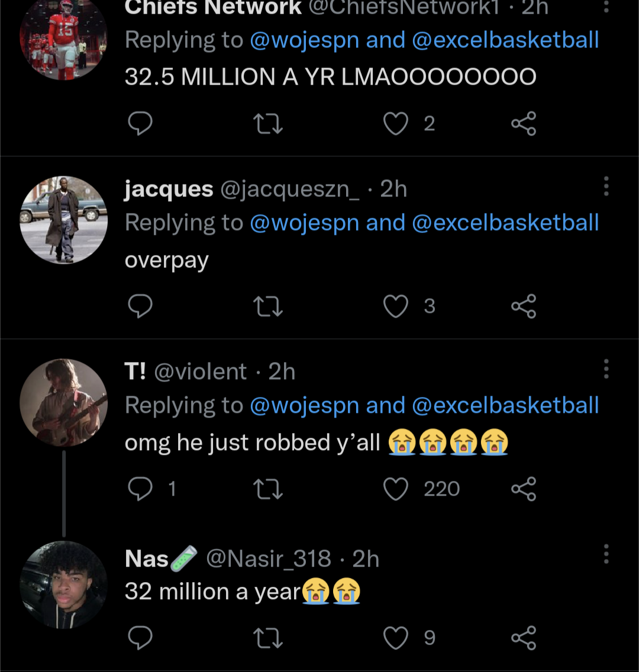Retweet the T! @violent reply
639x672 pixels.
click(267, 489)
